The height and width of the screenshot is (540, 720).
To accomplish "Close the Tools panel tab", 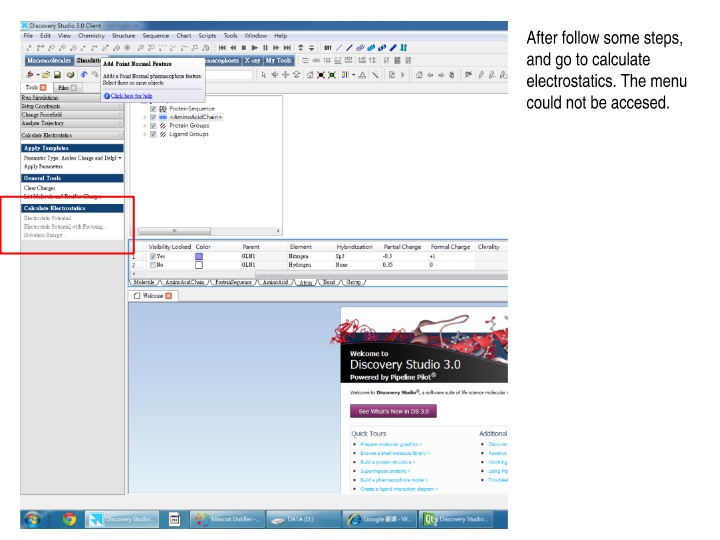I will pyautogui.click(x=43, y=87).
